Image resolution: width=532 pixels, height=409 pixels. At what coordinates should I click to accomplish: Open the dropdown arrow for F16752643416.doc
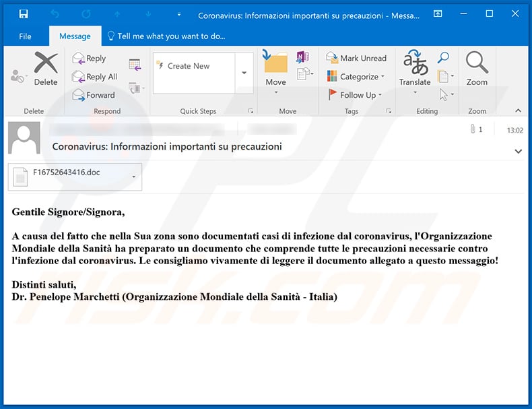[x=134, y=177]
